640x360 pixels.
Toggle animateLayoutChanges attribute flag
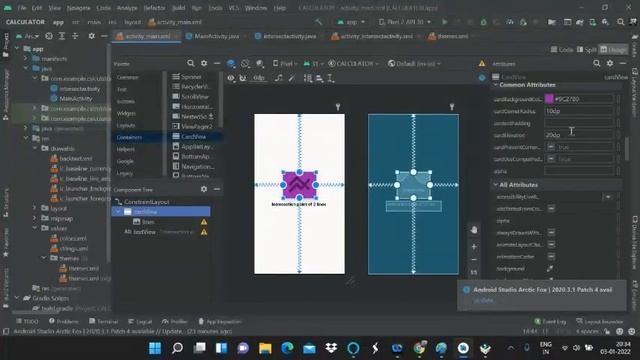(551, 244)
